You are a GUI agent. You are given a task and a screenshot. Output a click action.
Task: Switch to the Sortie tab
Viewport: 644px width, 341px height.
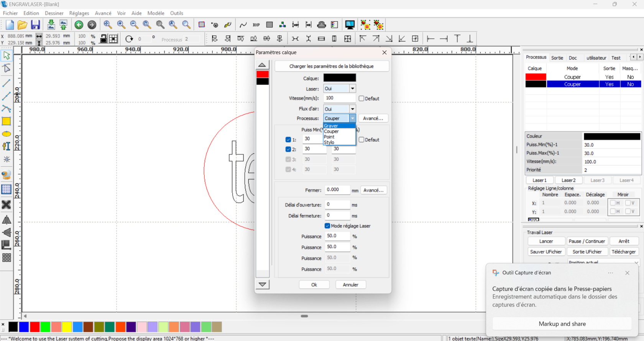point(557,58)
